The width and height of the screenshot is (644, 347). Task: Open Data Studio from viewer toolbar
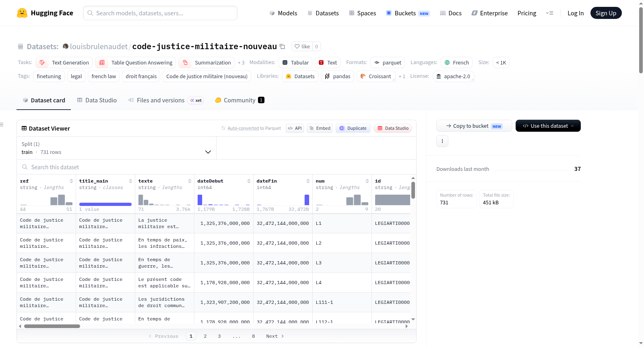(x=393, y=128)
